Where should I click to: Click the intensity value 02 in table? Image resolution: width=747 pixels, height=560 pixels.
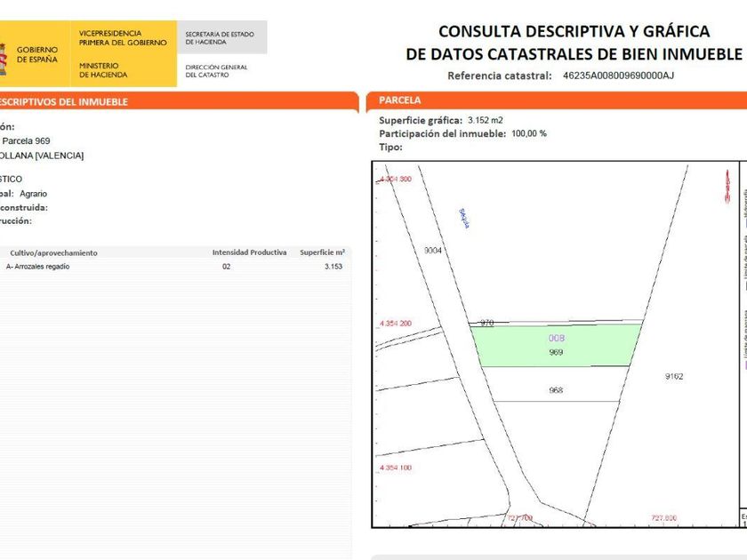coord(226,267)
